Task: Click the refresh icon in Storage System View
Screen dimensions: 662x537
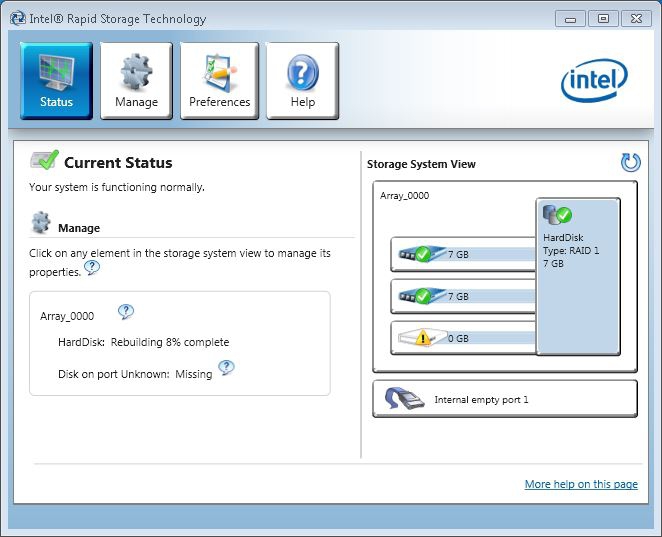Action: coord(631,163)
